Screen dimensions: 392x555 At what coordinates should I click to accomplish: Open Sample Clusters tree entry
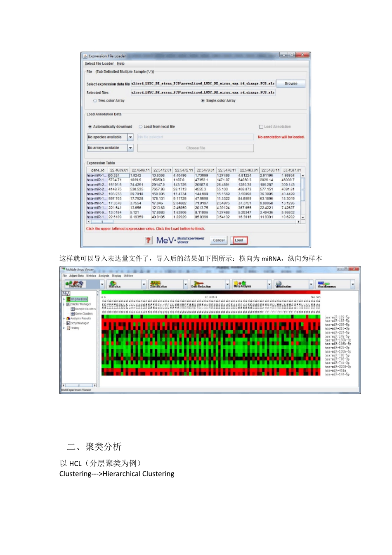(x=83, y=309)
